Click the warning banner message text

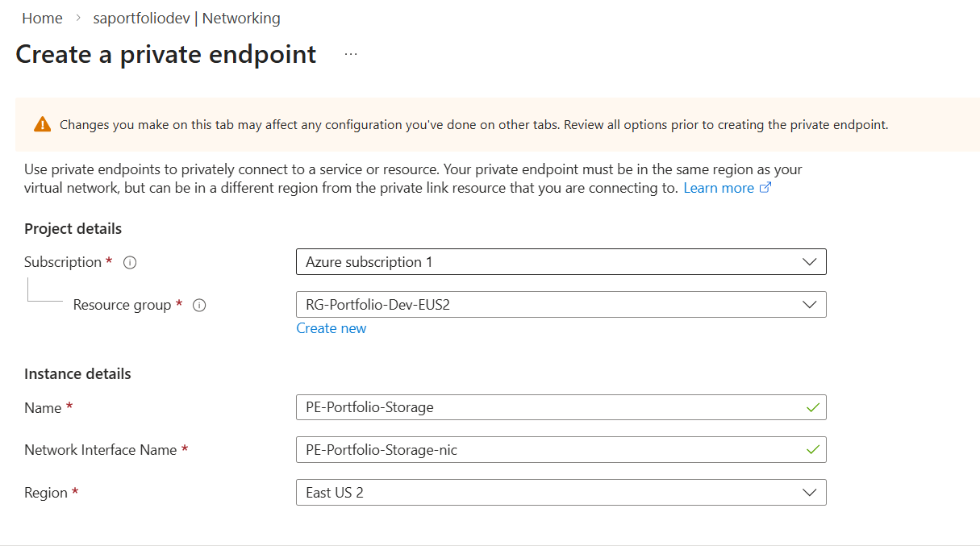[473, 125]
